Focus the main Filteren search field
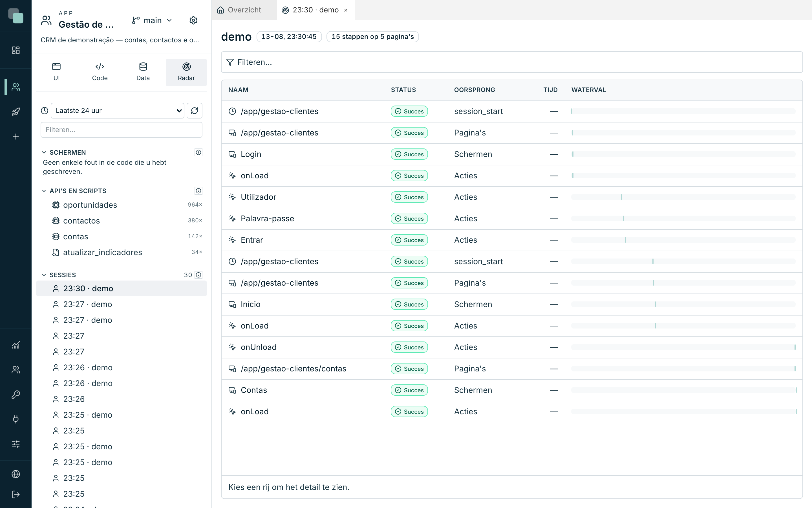Screen dimensions: 812x508 click(x=511, y=62)
